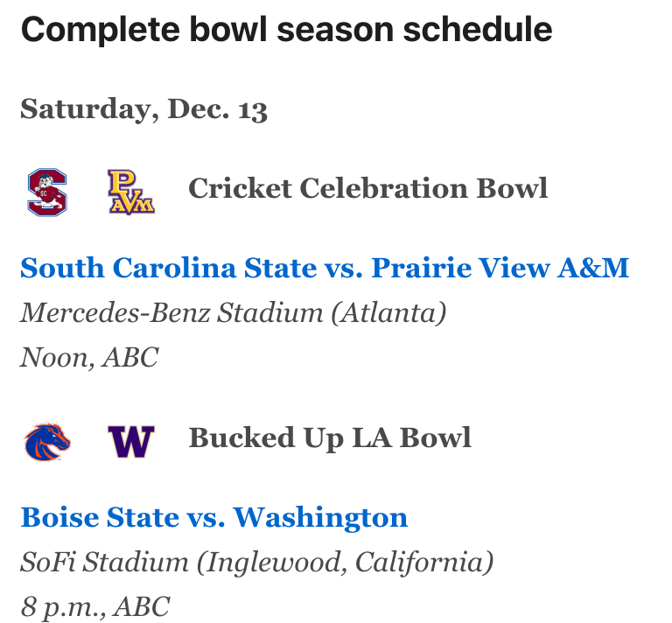The width and height of the screenshot is (672, 623).
Task: Select the Boise State Broncos logo
Action: coord(47,442)
